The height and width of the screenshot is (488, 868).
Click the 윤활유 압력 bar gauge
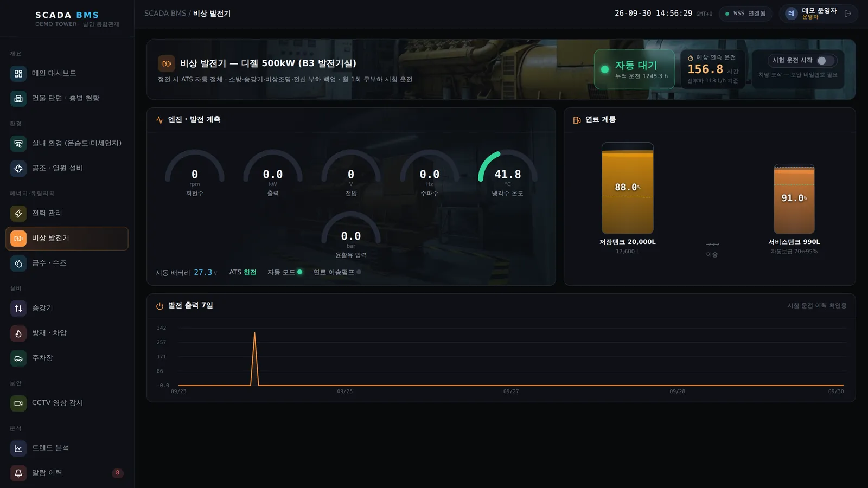[x=351, y=235]
